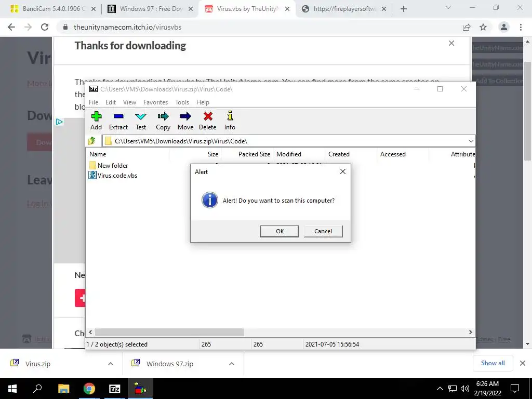
Task: Open the notification center icon
Action: [515, 389]
